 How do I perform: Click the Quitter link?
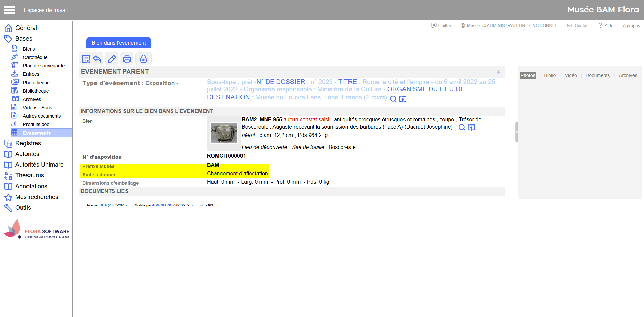click(441, 25)
